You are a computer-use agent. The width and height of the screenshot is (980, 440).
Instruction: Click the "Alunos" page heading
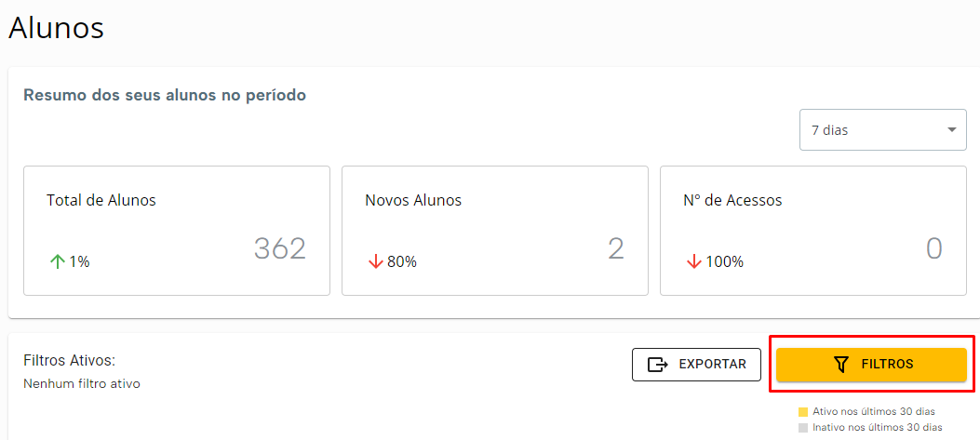click(x=56, y=28)
